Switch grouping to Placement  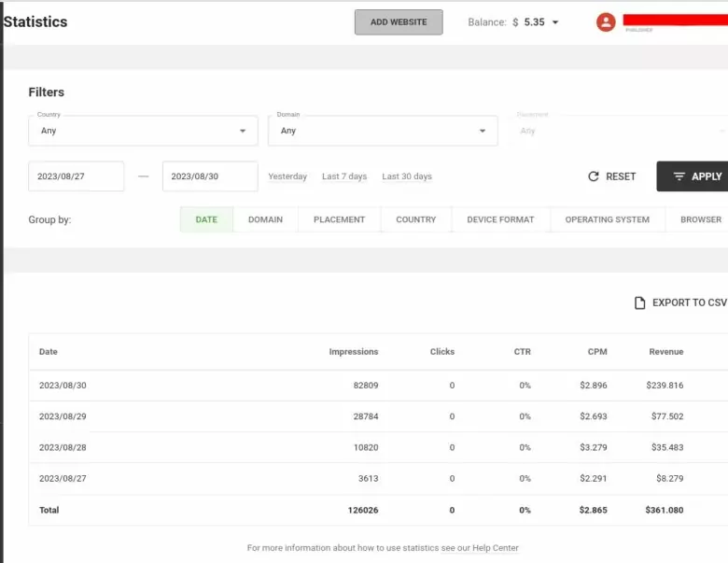pos(339,219)
